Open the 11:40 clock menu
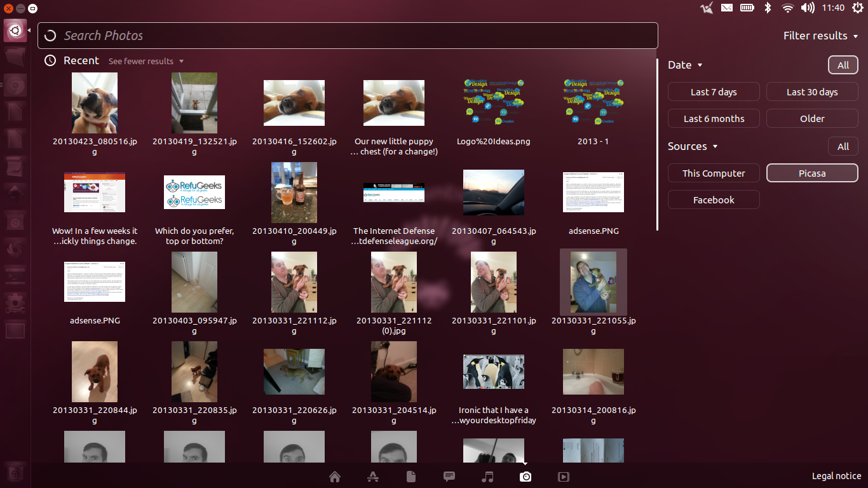The image size is (868, 488). click(x=832, y=8)
